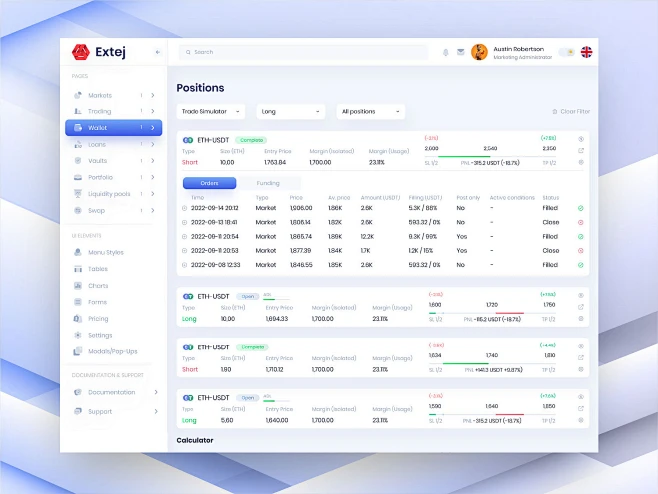Click the Clear Filter button
Image resolution: width=658 pixels, height=494 pixels.
pos(571,112)
